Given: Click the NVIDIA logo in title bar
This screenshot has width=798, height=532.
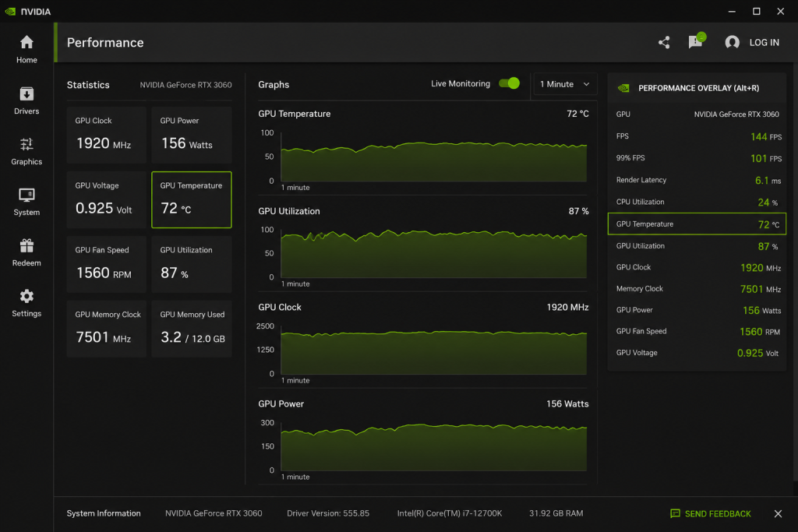Looking at the screenshot, I should (10, 11).
